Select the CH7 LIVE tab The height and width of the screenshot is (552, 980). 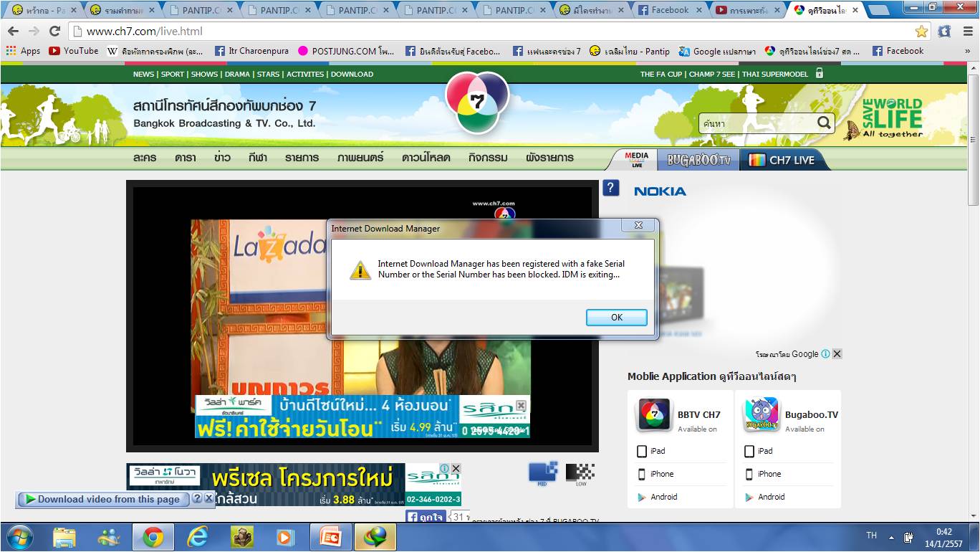point(782,160)
